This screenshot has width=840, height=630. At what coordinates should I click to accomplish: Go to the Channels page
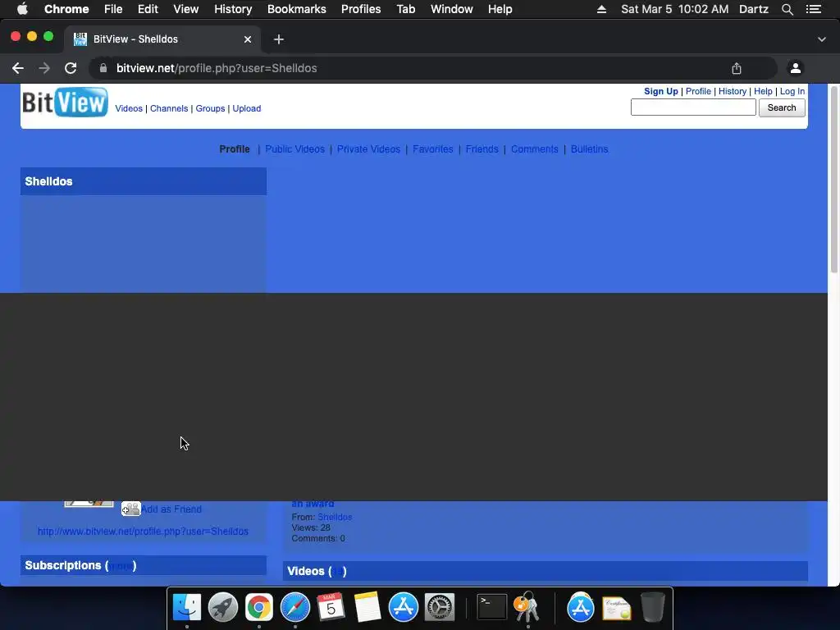click(x=169, y=108)
